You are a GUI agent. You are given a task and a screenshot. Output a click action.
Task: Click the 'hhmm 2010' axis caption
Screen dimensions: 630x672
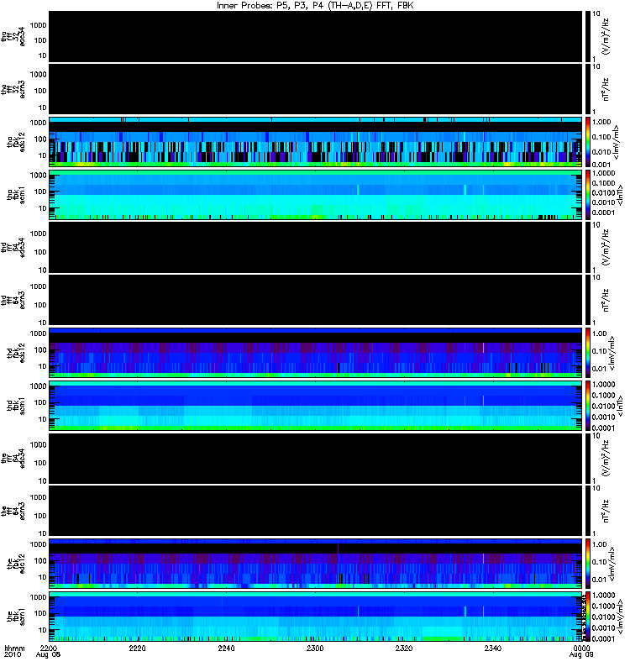coord(14,652)
